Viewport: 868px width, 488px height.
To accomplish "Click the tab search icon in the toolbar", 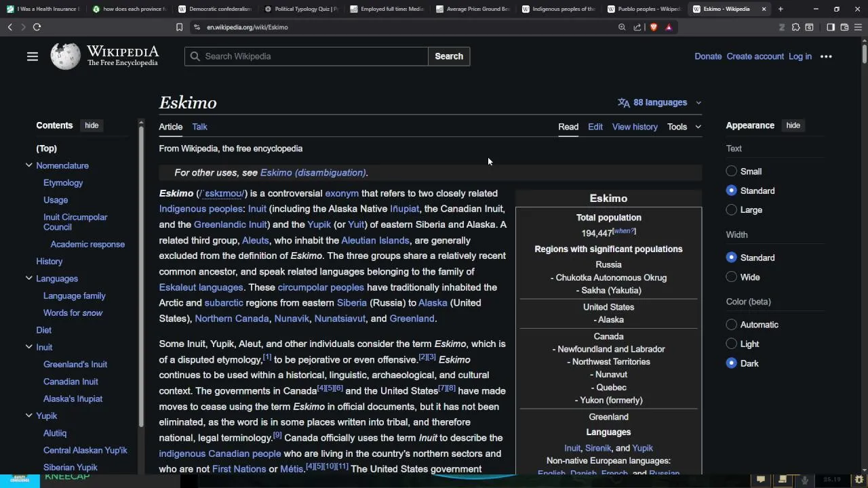I will pyautogui.click(x=809, y=27).
